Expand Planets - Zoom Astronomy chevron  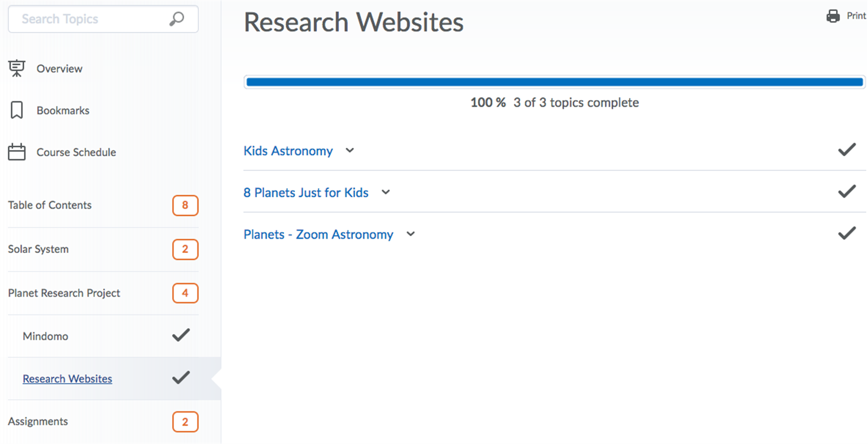point(411,234)
